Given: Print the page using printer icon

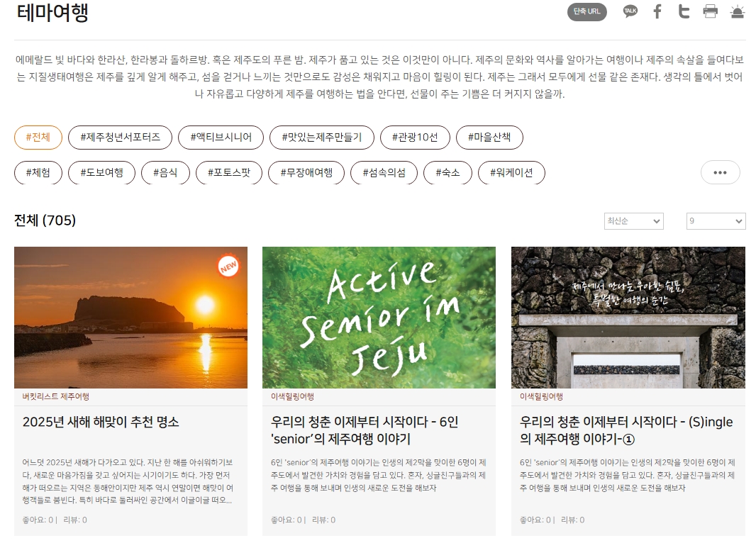Looking at the screenshot, I should tap(710, 11).
